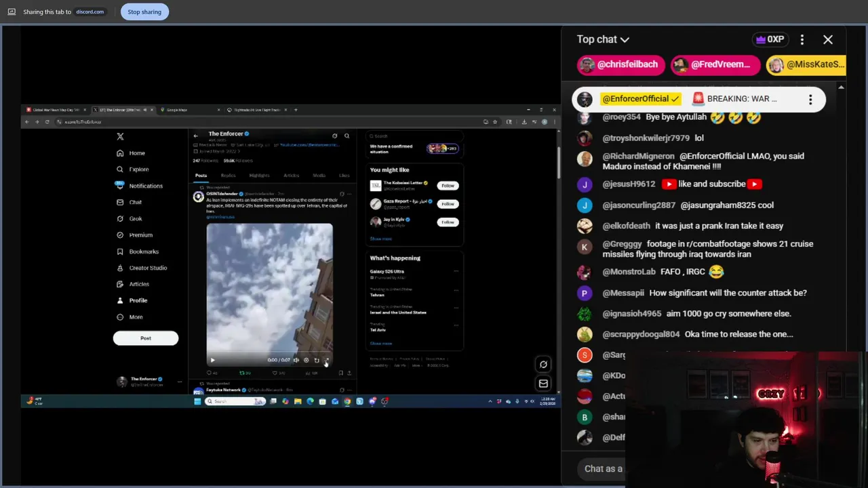Viewport: 868px width, 488px height.
Task: Follow Gaza Report
Action: coord(448,203)
